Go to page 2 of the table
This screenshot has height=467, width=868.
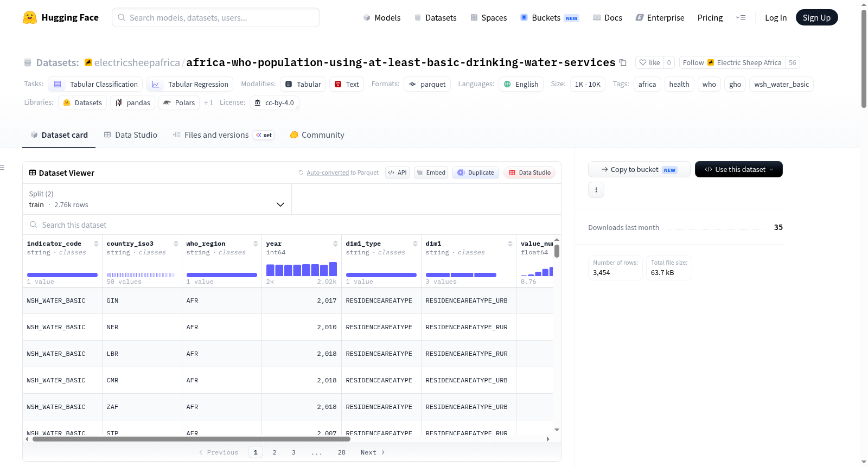point(275,452)
